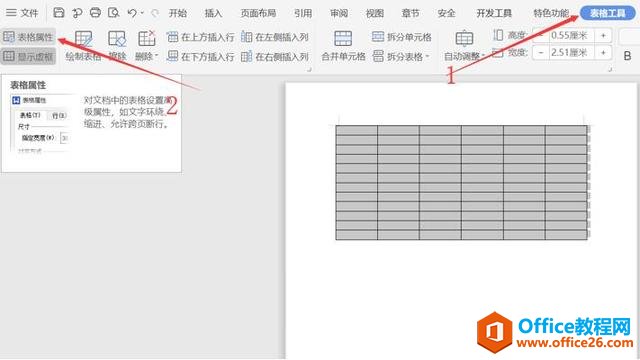Viewport: 640px width, 360px height.
Task: Click 在下方插入行 insert row below
Action: pos(200,56)
